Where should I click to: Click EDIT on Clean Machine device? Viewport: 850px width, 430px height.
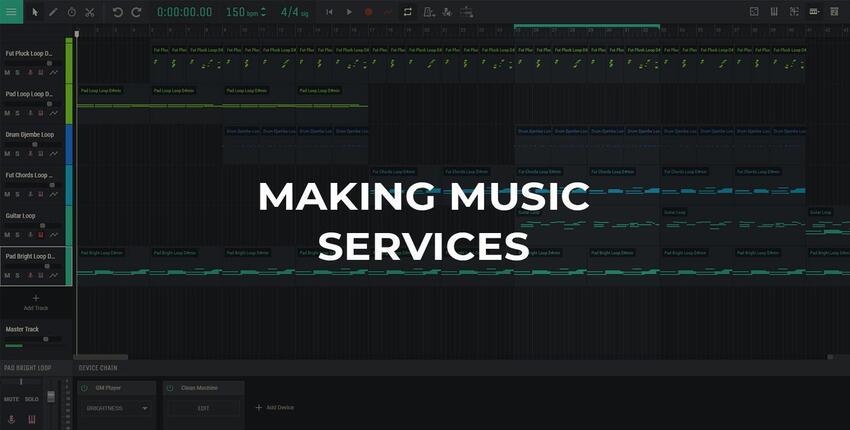(203, 408)
